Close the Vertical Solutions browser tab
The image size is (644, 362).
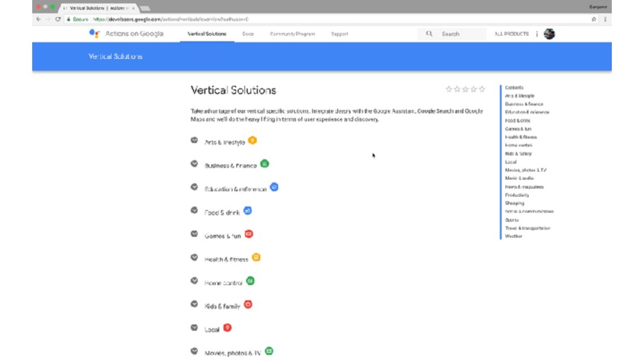[x=133, y=8]
